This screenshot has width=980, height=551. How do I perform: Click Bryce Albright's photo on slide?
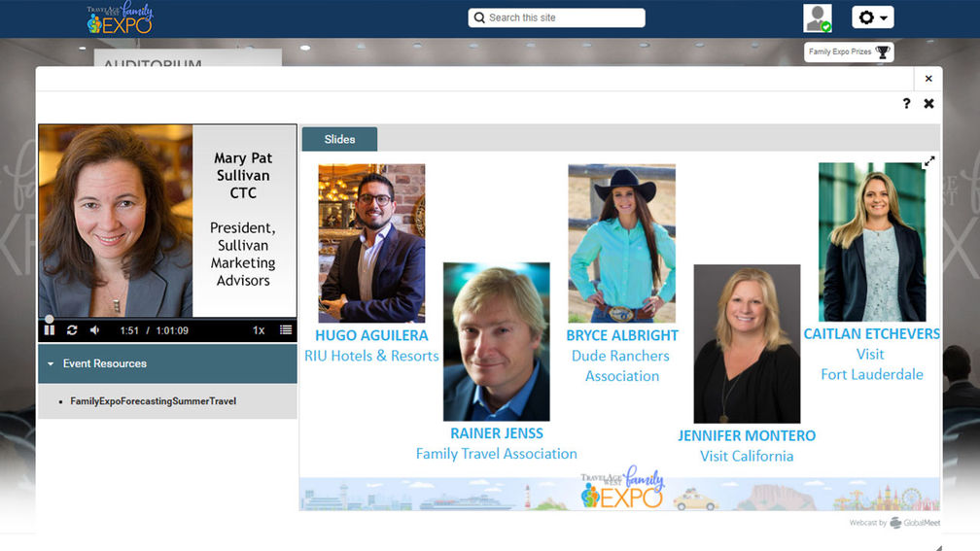pyautogui.click(x=622, y=244)
